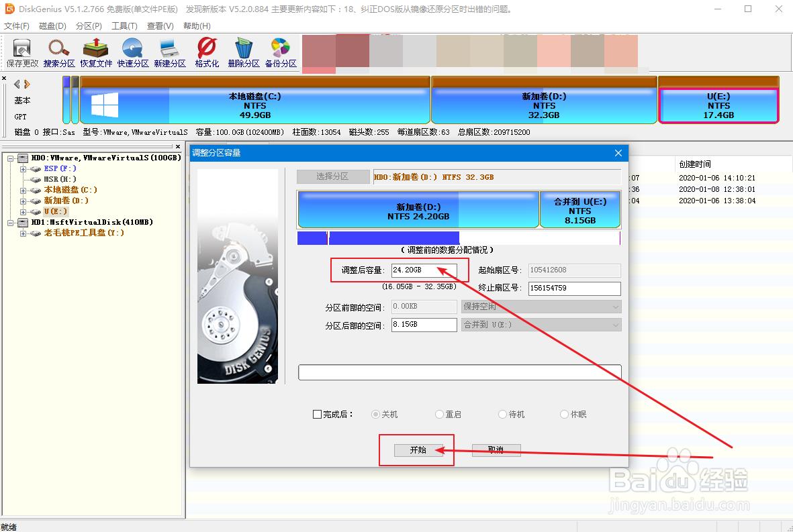Screen dimensions: 793x532
Task: Start Quick Partition (快速分区) tool
Action: (133, 52)
